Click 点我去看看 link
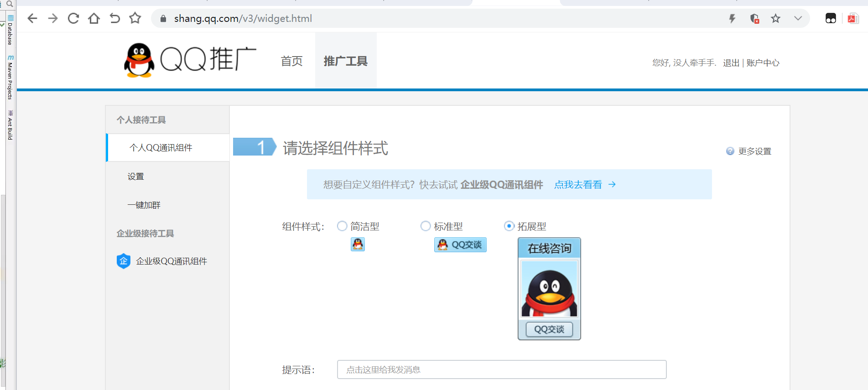 click(x=578, y=185)
